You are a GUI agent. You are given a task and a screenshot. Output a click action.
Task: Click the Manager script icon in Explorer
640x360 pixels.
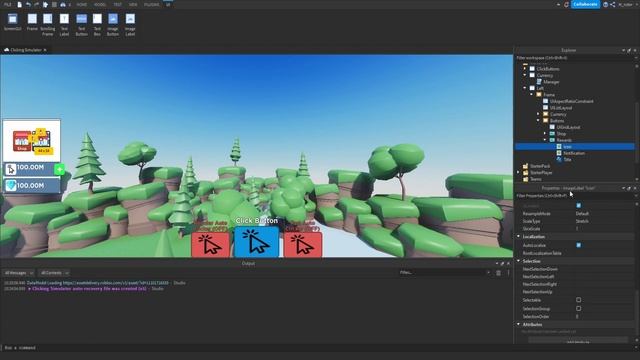pos(539,82)
